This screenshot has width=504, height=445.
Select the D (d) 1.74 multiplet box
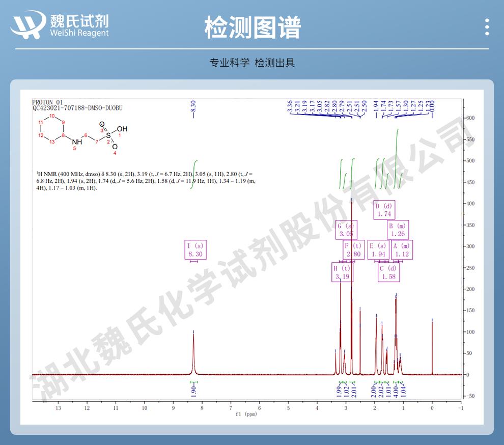[384, 210]
